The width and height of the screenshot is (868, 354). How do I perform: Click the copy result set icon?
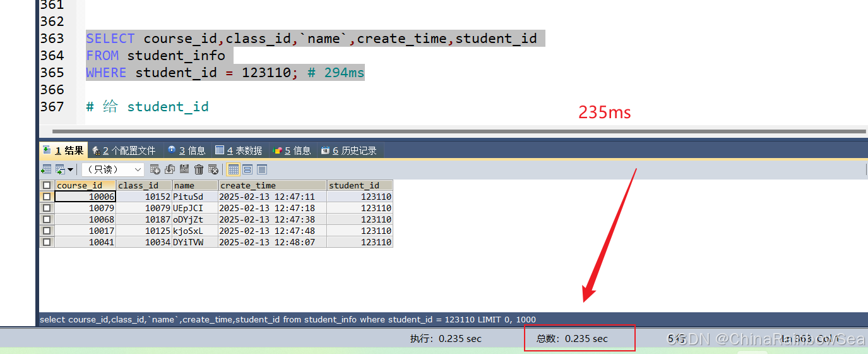pyautogui.click(x=60, y=169)
